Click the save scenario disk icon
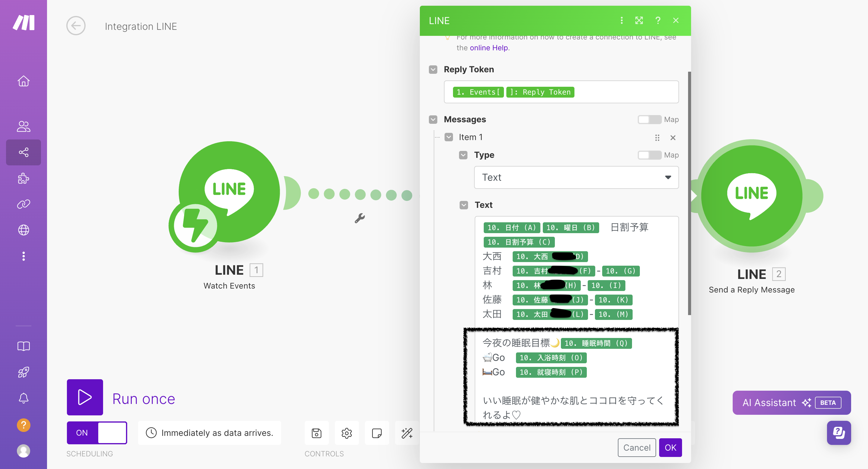Screen dimensions: 868x469 (x=316, y=433)
